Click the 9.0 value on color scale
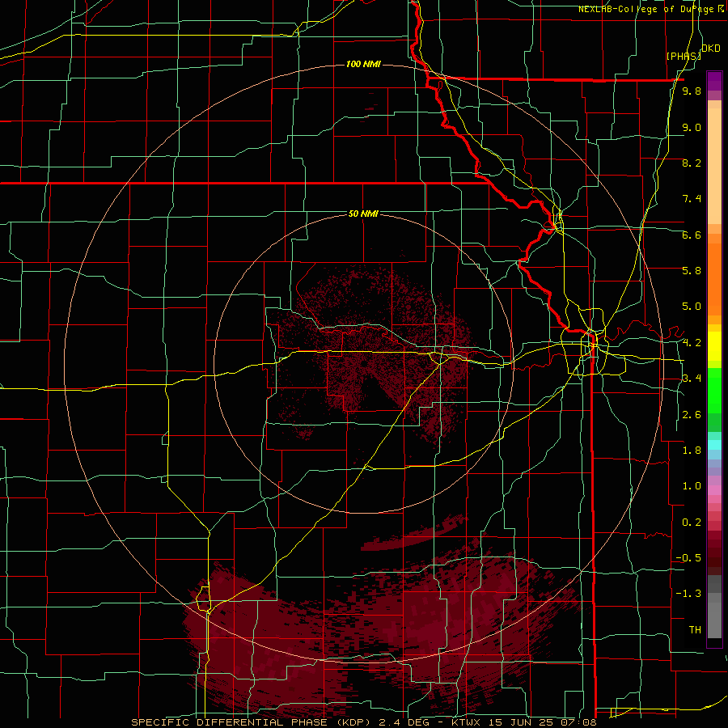 click(x=692, y=127)
